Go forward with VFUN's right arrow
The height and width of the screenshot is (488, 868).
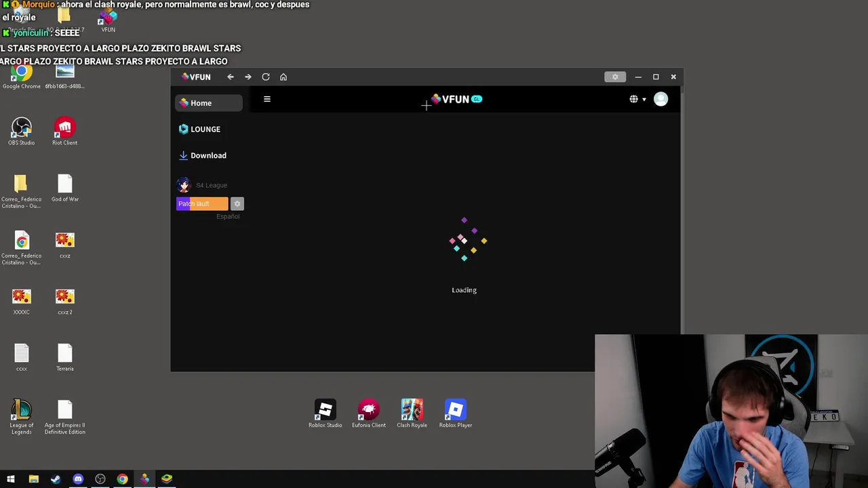(248, 77)
